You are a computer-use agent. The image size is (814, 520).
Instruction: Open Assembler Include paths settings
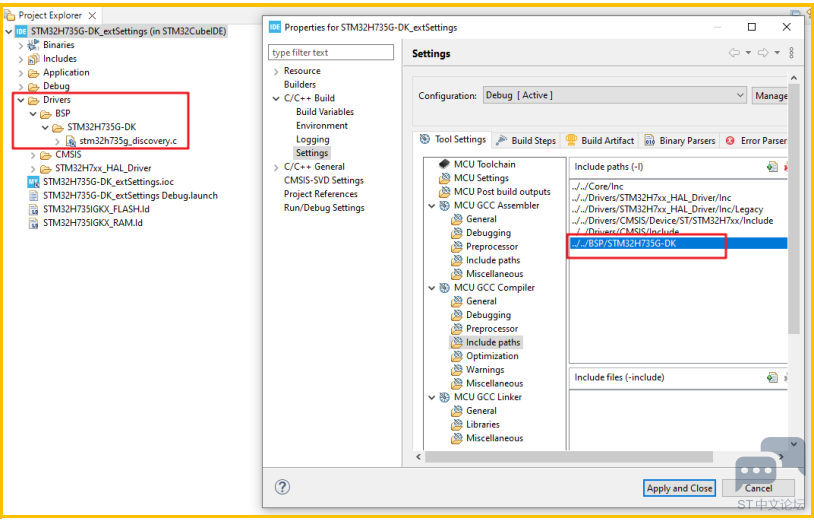coord(493,260)
